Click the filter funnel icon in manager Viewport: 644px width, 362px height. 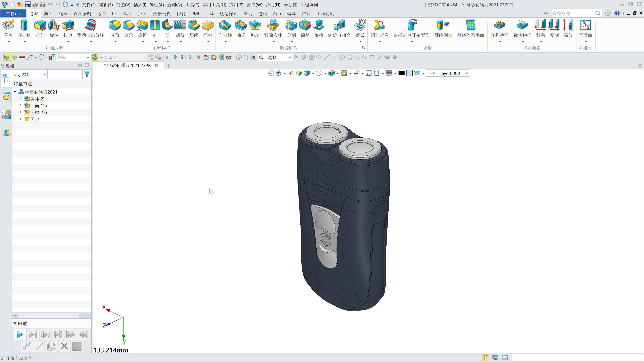tap(87, 74)
